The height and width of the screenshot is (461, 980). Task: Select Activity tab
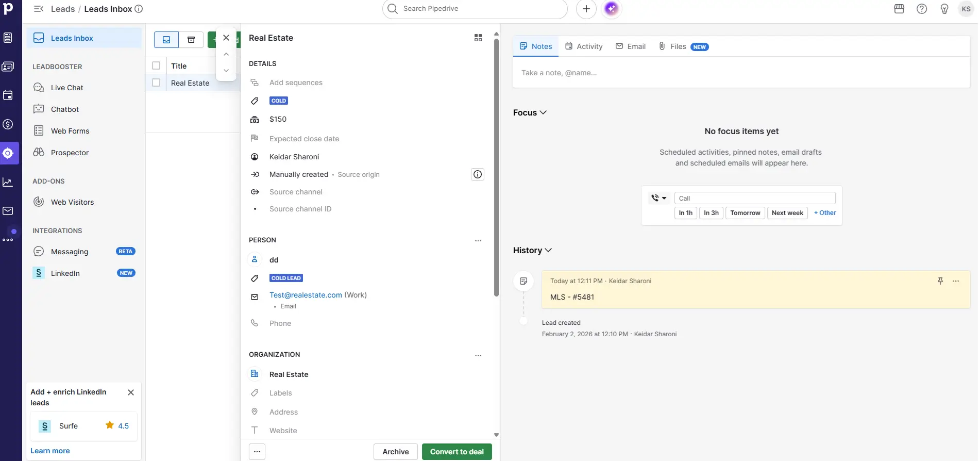(584, 46)
